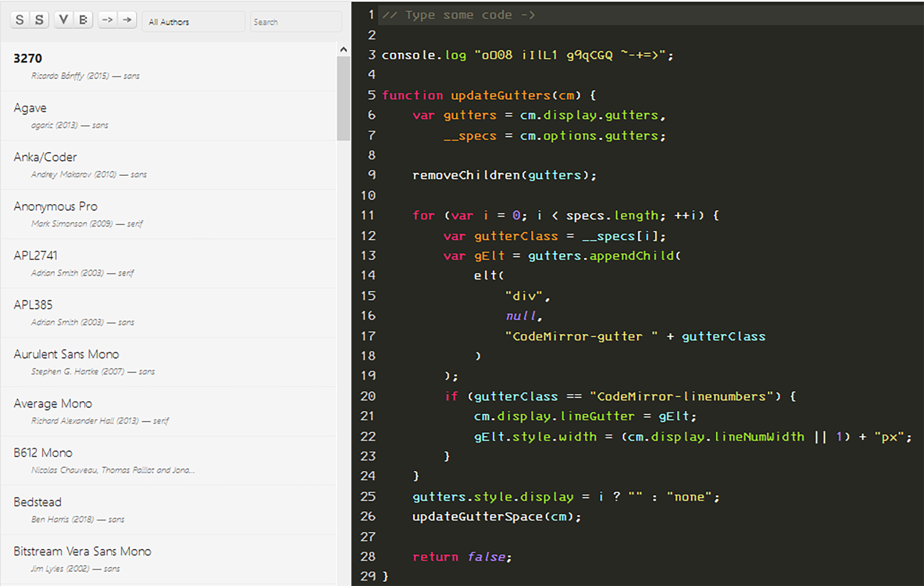Screen dimensions: 924x586
Task: Toggle the serif S filter button
Action: point(39,20)
